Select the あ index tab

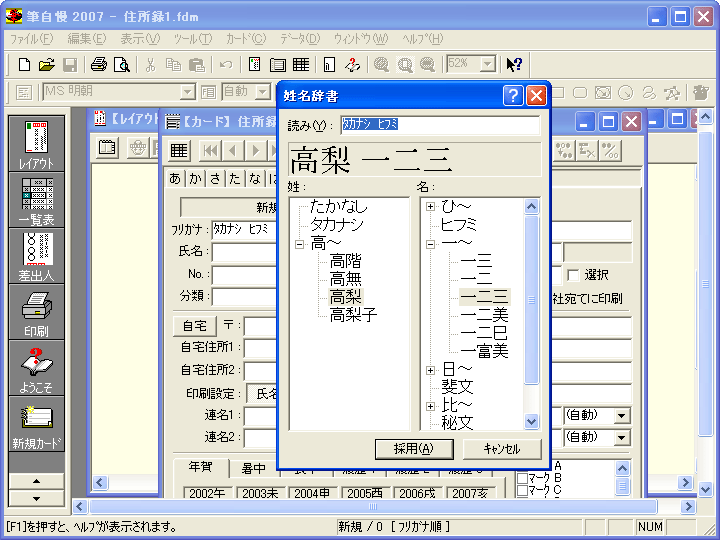coord(174,179)
